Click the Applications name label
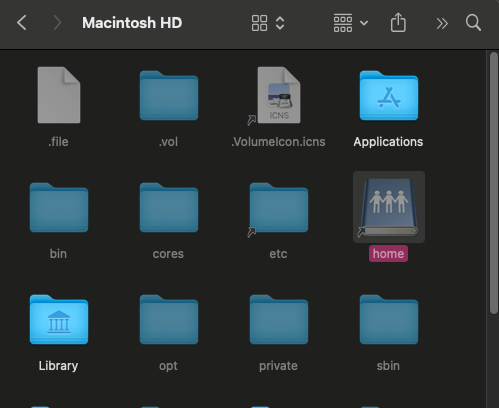Image resolution: width=499 pixels, height=408 pixels. [x=388, y=142]
